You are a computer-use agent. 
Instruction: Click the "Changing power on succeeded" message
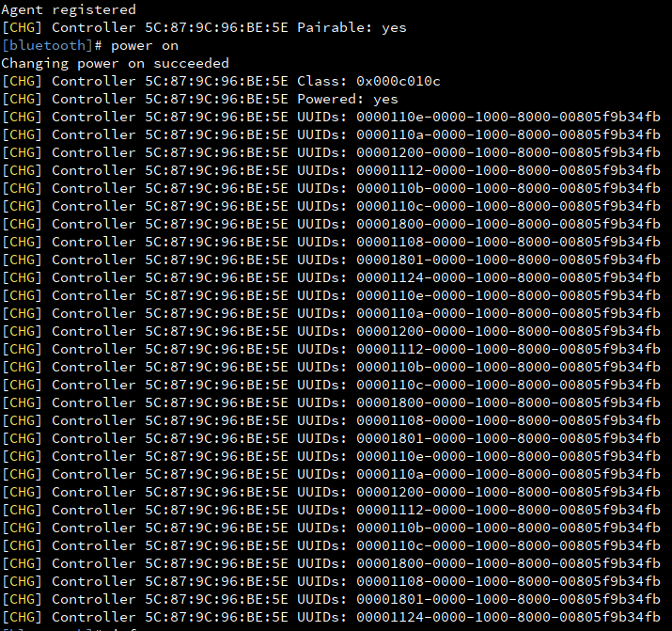[116, 63]
